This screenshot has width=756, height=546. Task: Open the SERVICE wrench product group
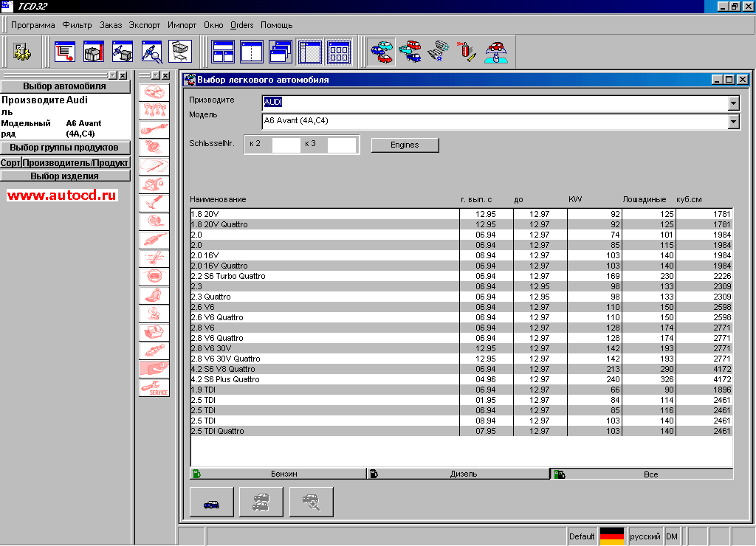tap(154, 387)
